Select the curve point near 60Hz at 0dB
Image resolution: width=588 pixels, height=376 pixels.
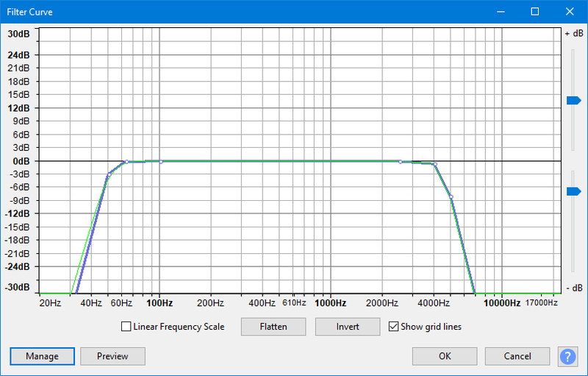click(x=126, y=162)
